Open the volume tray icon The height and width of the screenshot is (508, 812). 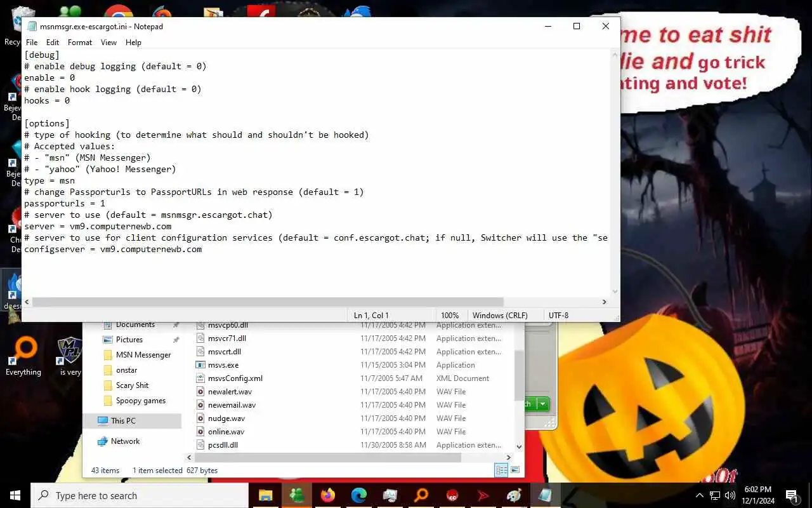[x=730, y=495]
